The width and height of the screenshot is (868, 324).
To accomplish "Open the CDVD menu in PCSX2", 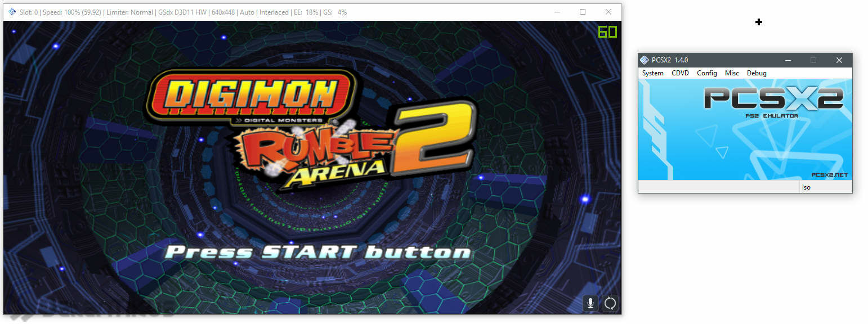I will [x=680, y=73].
